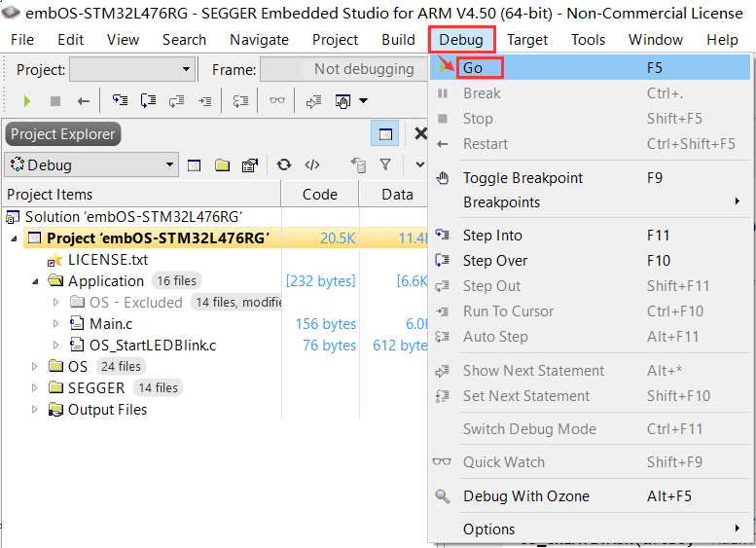The image size is (756, 548).
Task: Click the Quick Watch glasses toolbar icon
Action: coord(276,100)
